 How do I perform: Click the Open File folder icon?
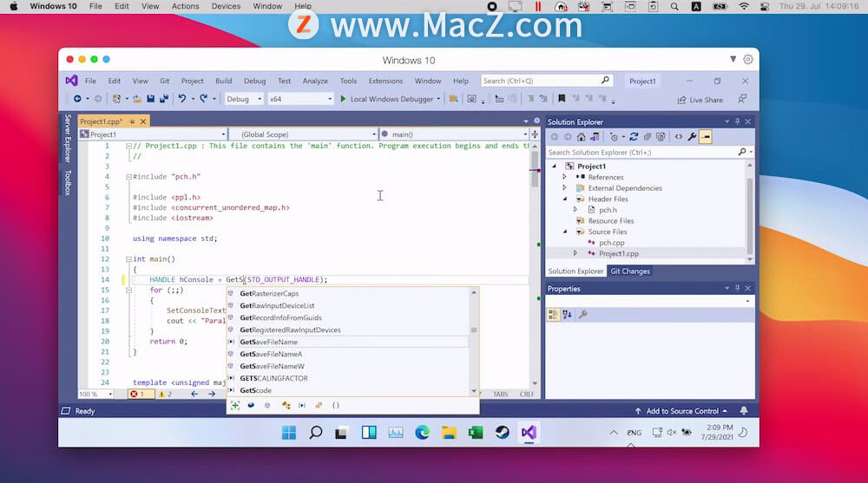tap(136, 99)
